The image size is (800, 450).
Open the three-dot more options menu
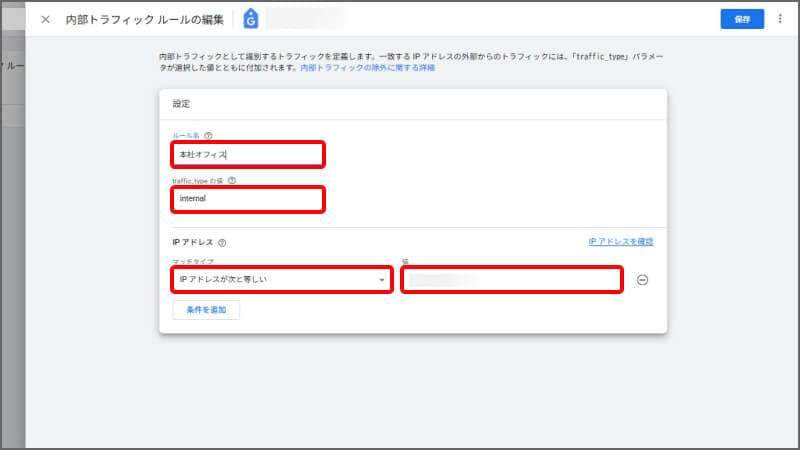click(x=780, y=19)
